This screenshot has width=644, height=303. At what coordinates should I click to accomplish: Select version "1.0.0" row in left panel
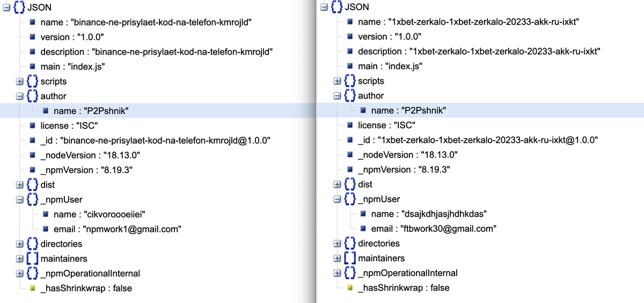[74, 37]
